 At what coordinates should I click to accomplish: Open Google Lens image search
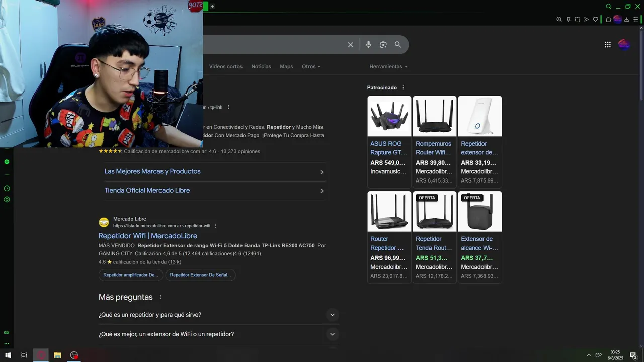383,45
